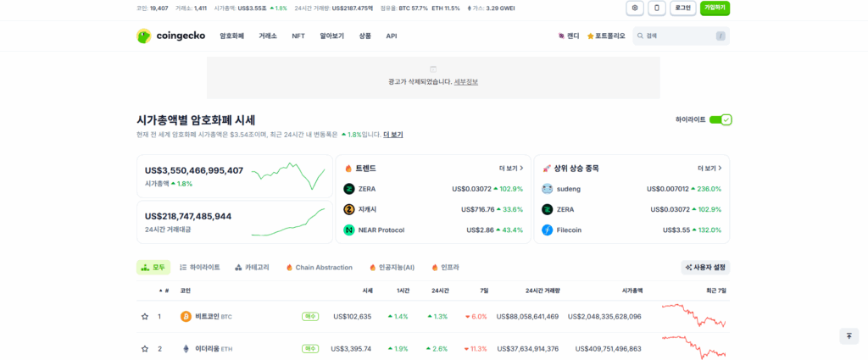Open the 거래소 menu
This screenshot has height=360, width=868.
coord(268,36)
